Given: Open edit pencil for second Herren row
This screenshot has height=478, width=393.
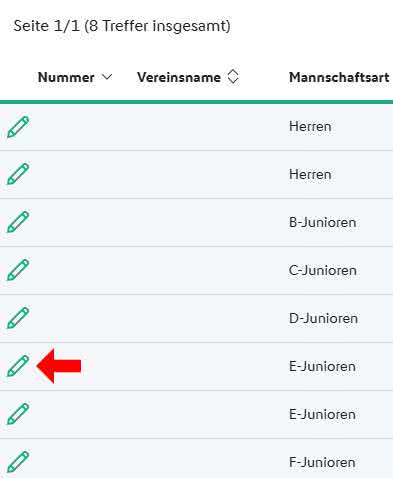Looking at the screenshot, I should (x=18, y=174).
